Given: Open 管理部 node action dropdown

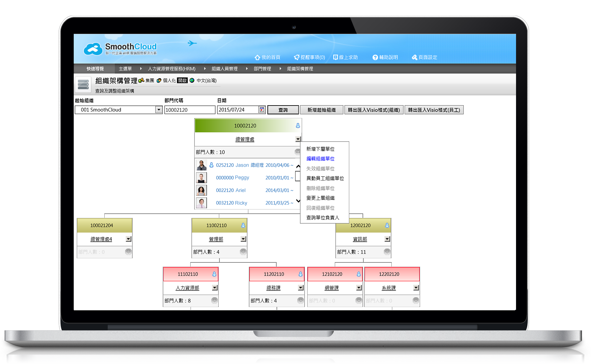Looking at the screenshot, I should pyautogui.click(x=243, y=239).
